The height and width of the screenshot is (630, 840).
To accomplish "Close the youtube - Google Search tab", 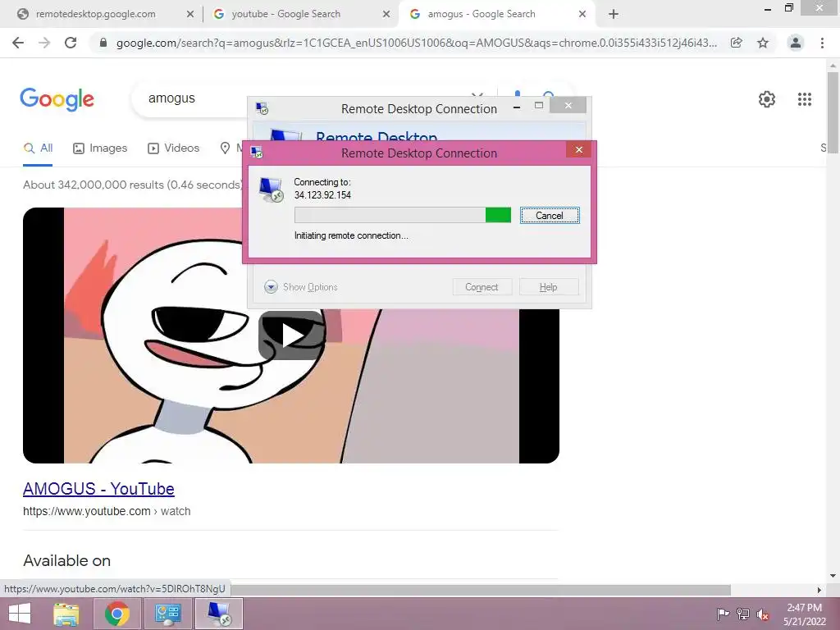I will pyautogui.click(x=386, y=15).
